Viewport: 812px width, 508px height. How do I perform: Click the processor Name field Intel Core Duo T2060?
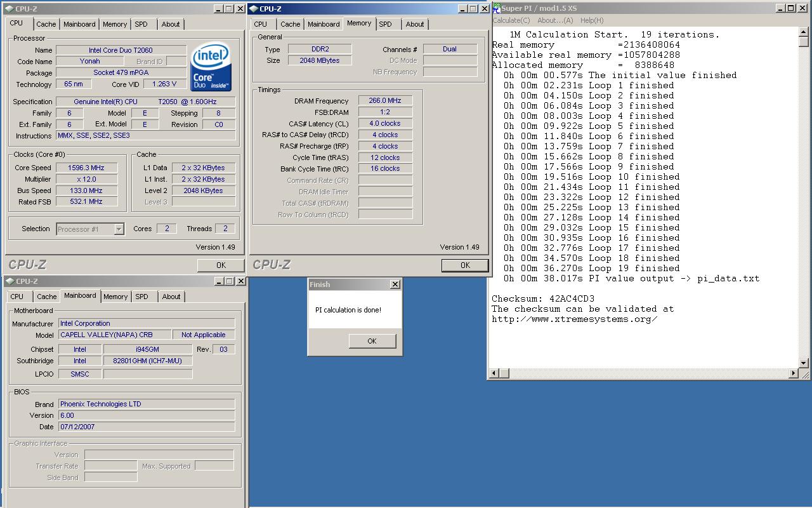point(121,50)
